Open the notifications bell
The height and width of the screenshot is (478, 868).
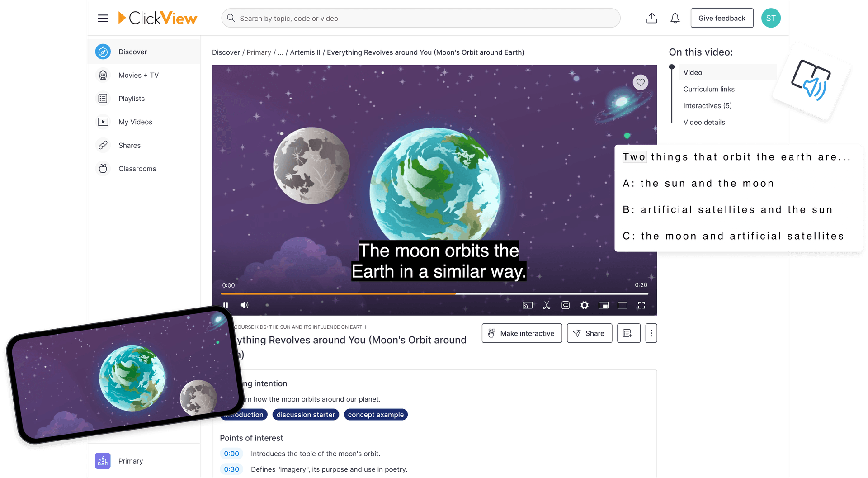pos(675,18)
